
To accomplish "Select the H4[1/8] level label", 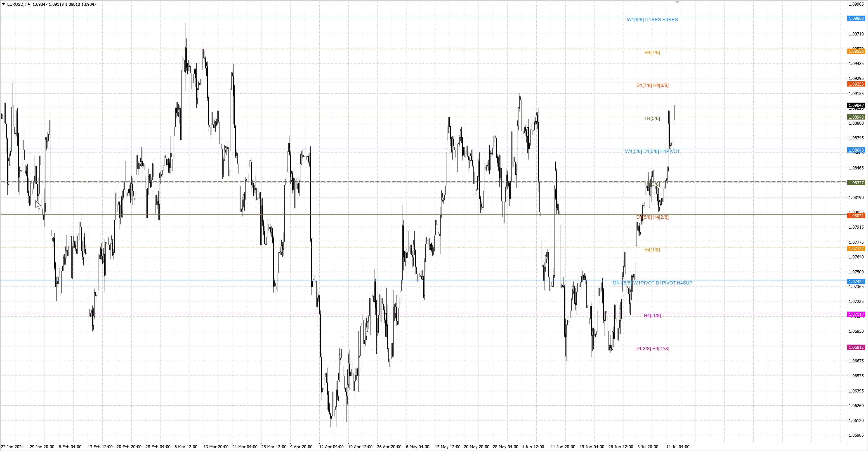I will 652,250.
